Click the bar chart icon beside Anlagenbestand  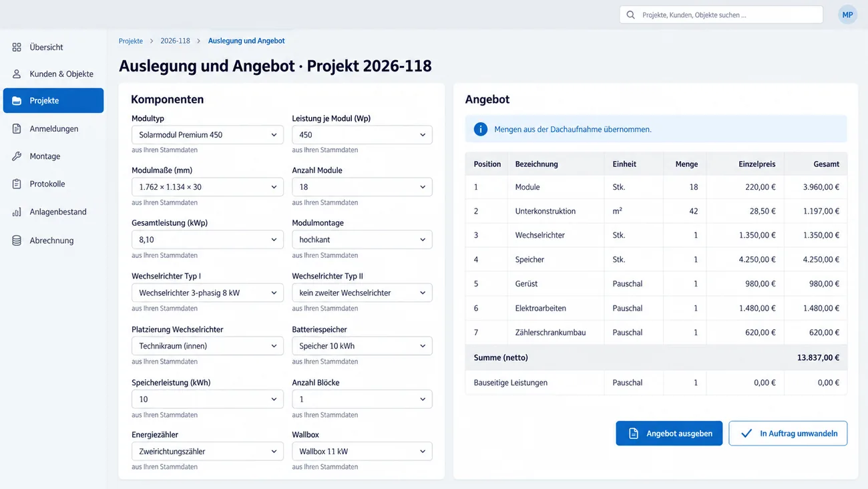tap(17, 212)
